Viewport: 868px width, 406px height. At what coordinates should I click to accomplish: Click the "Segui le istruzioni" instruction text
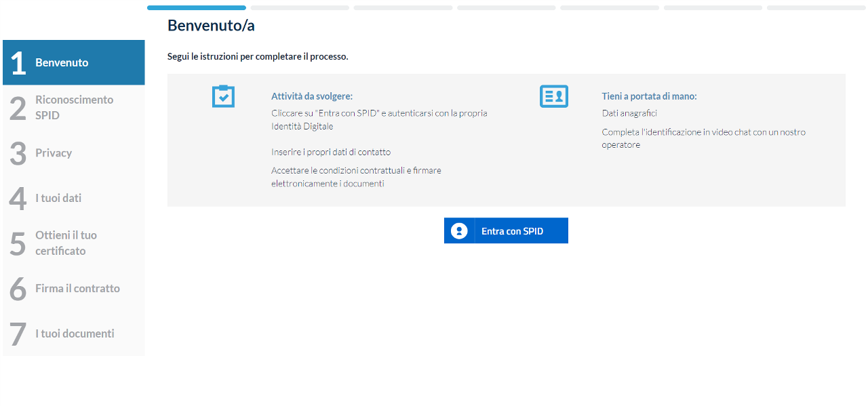click(258, 56)
